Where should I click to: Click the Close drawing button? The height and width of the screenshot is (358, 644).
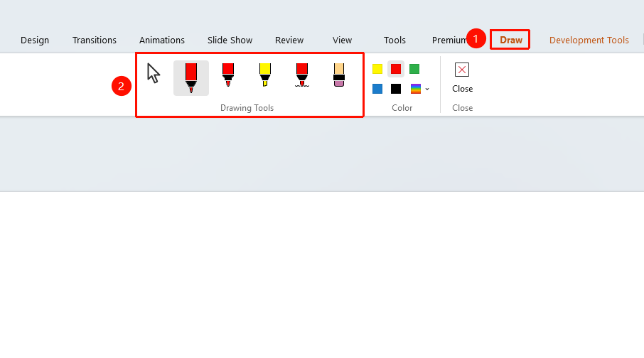point(462,78)
